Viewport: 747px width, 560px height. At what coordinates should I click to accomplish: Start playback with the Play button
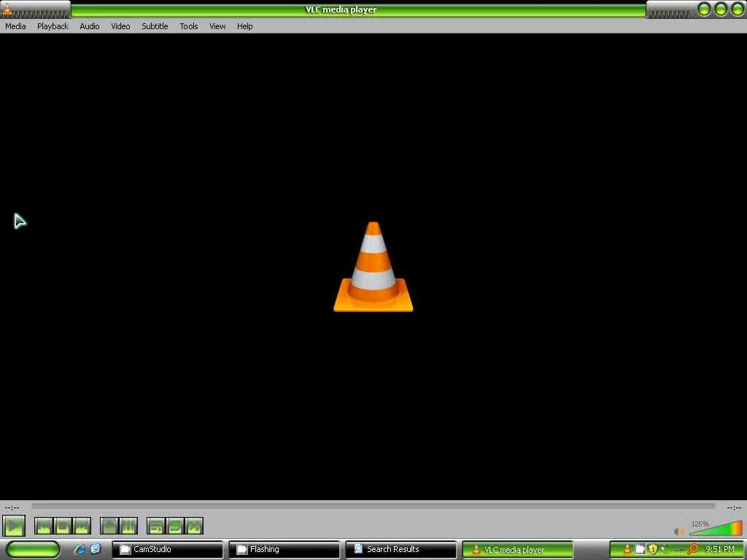pyautogui.click(x=14, y=526)
